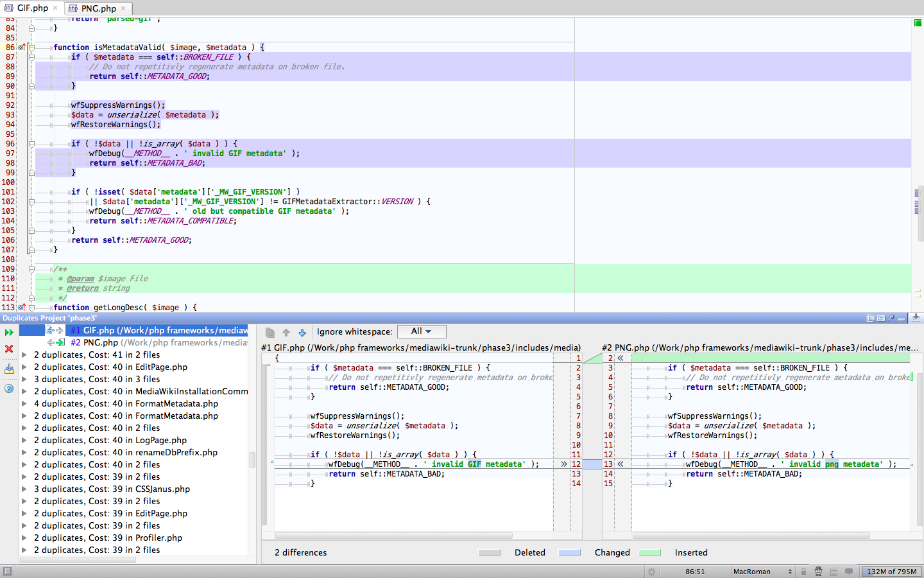Expand '4 duplicates, Cost: 40 in FormatMetadata.php'
This screenshot has height=578, width=924.
tap(24, 404)
